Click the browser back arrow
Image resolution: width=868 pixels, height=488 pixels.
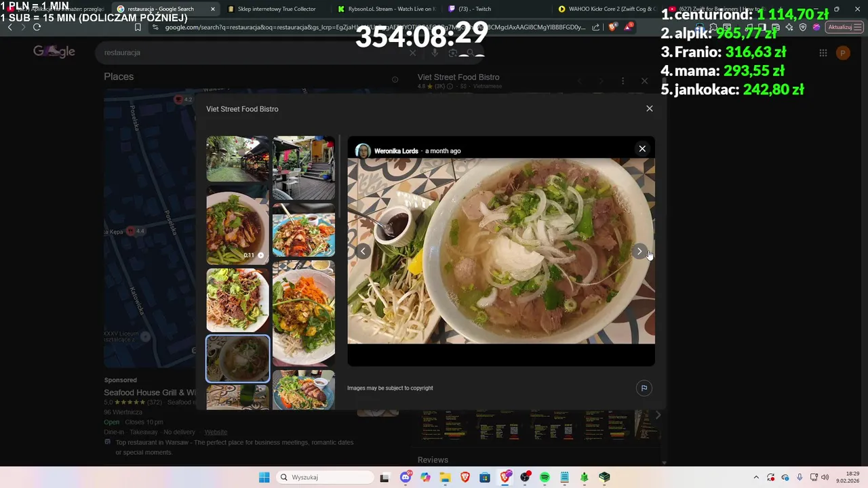9,27
